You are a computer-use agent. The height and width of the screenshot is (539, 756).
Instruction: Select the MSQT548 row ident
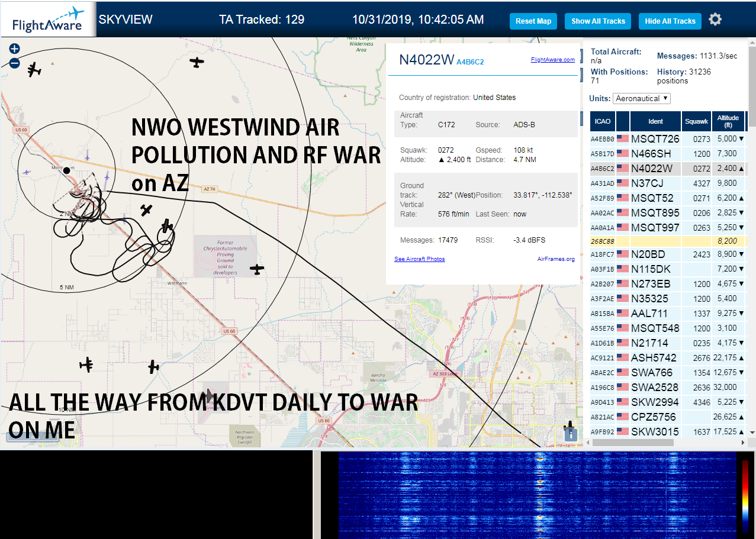(x=655, y=328)
